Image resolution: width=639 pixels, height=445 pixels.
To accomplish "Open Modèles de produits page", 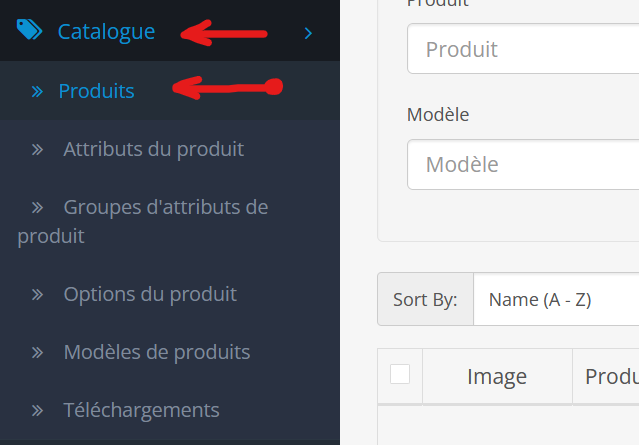I will [x=157, y=352].
